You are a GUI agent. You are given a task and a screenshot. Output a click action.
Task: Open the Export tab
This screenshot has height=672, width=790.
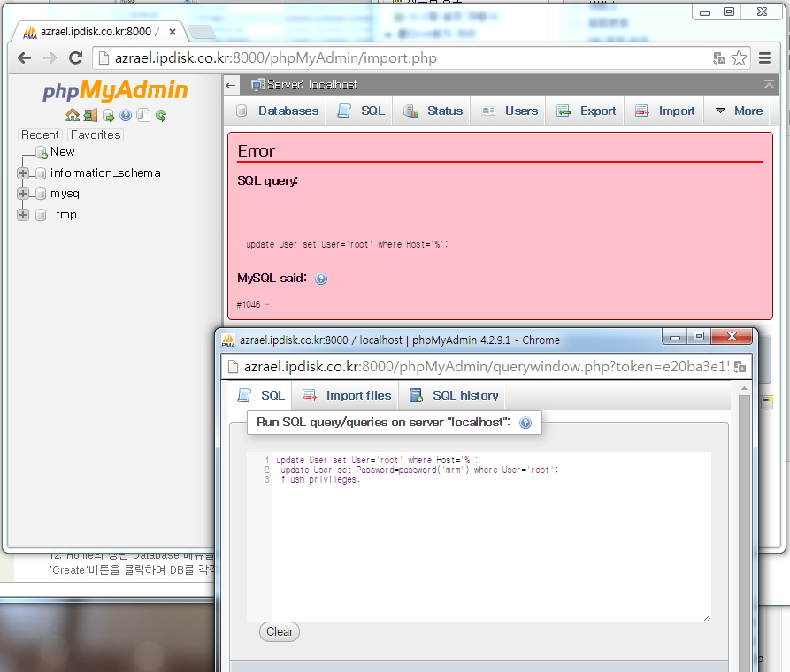point(587,111)
